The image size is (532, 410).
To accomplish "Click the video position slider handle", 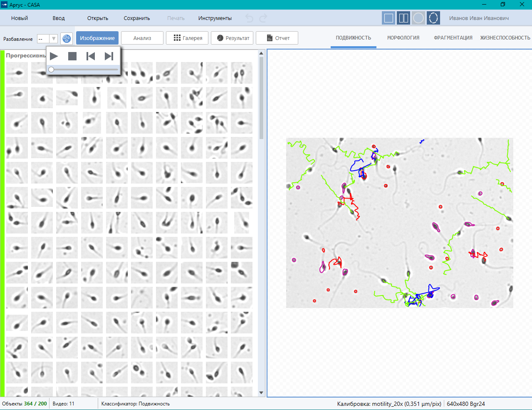I will pos(51,70).
